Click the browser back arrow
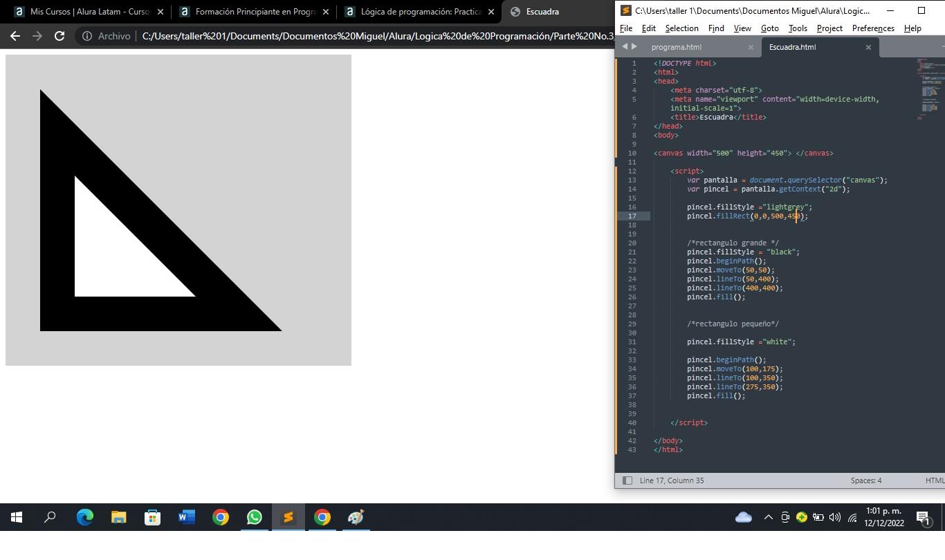 [15, 36]
